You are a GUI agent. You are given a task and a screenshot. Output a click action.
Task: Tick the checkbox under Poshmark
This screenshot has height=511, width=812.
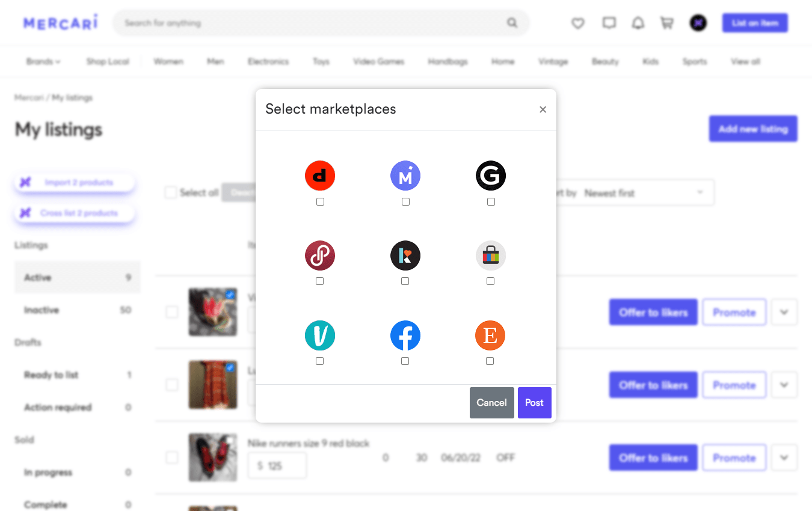tap(319, 281)
